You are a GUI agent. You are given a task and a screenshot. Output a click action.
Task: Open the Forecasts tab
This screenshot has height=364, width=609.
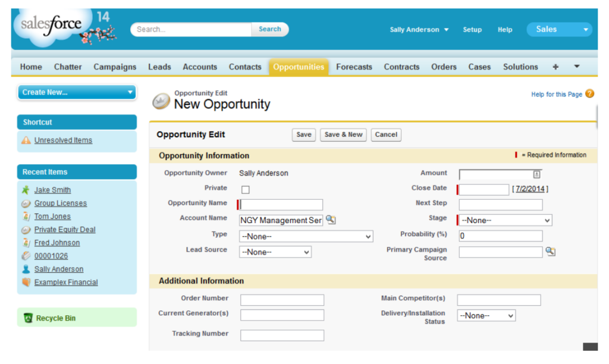coord(354,67)
